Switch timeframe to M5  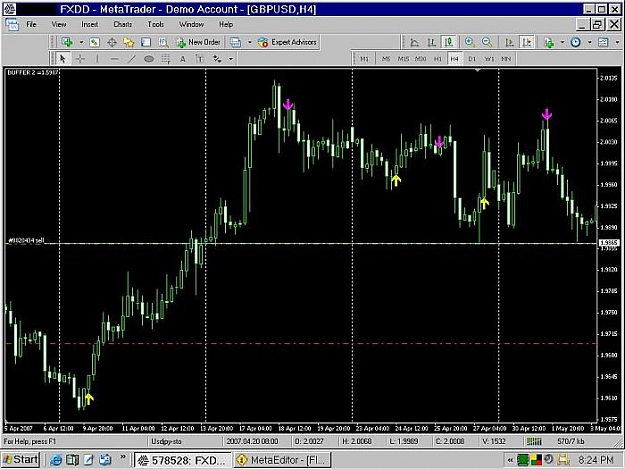pyautogui.click(x=386, y=59)
